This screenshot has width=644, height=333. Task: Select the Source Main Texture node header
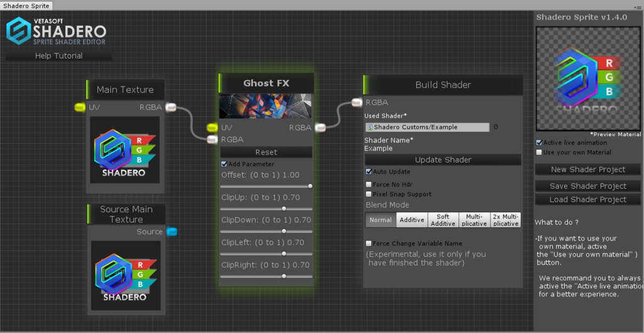(x=126, y=214)
